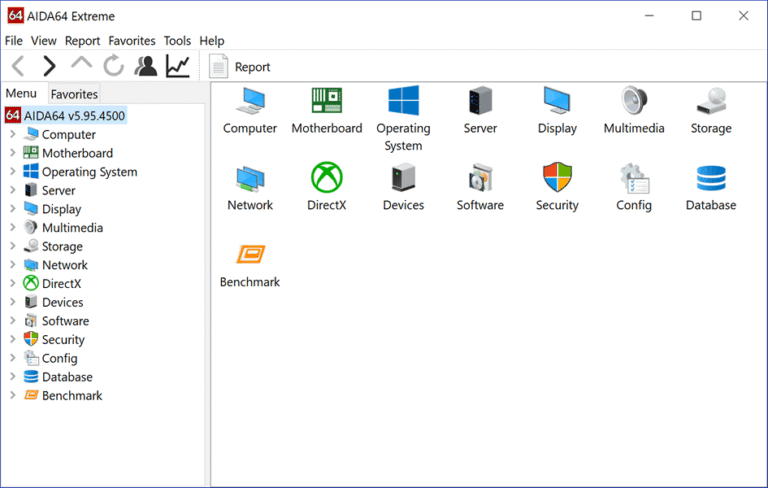Image resolution: width=768 pixels, height=488 pixels.
Task: Expand the Operating System tree node
Action: (x=13, y=171)
